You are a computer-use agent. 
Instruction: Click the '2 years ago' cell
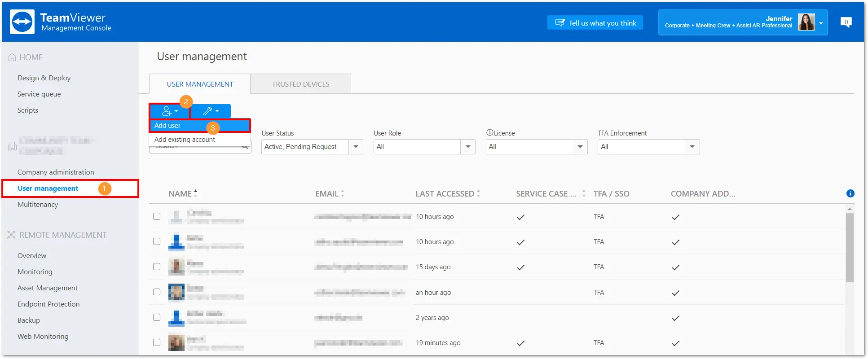432,317
